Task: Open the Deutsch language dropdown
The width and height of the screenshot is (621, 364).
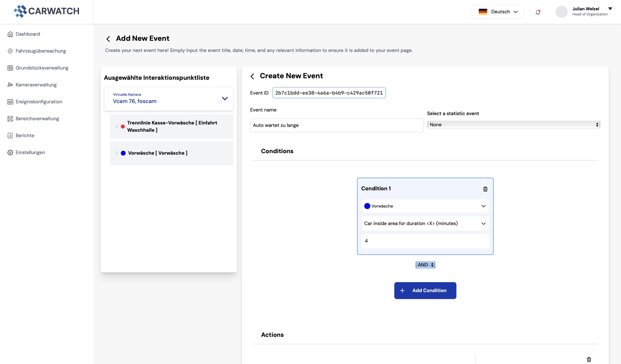Action: [x=498, y=12]
